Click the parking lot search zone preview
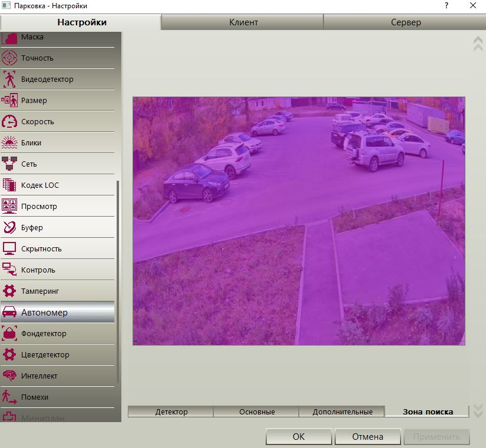 click(x=299, y=221)
